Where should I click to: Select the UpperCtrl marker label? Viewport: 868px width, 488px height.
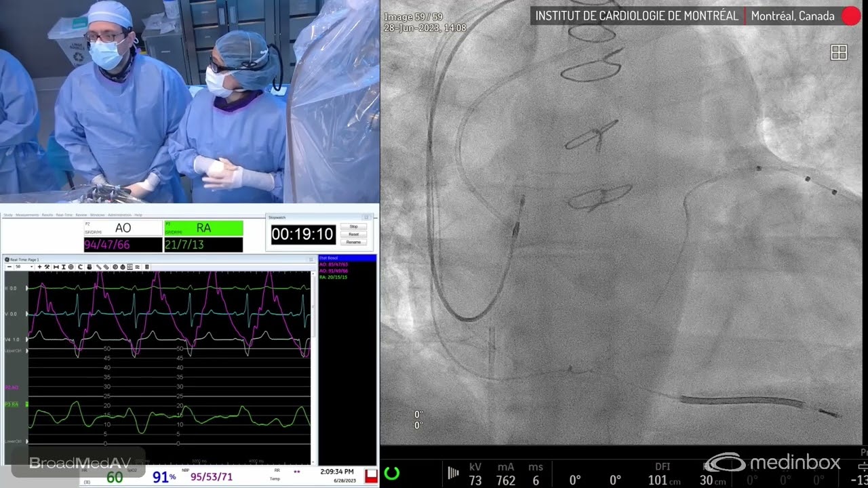coord(13,350)
